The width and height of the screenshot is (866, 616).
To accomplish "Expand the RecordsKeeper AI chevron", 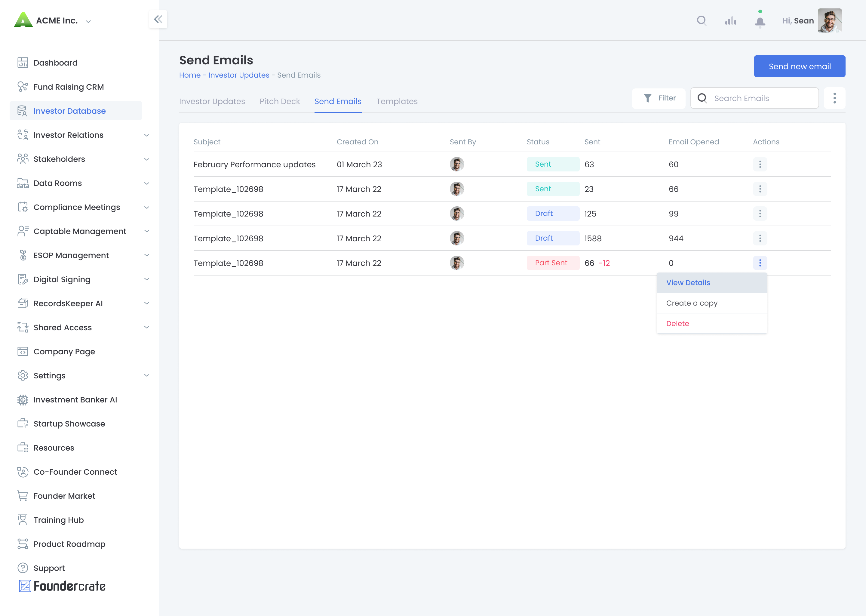I will point(147,303).
